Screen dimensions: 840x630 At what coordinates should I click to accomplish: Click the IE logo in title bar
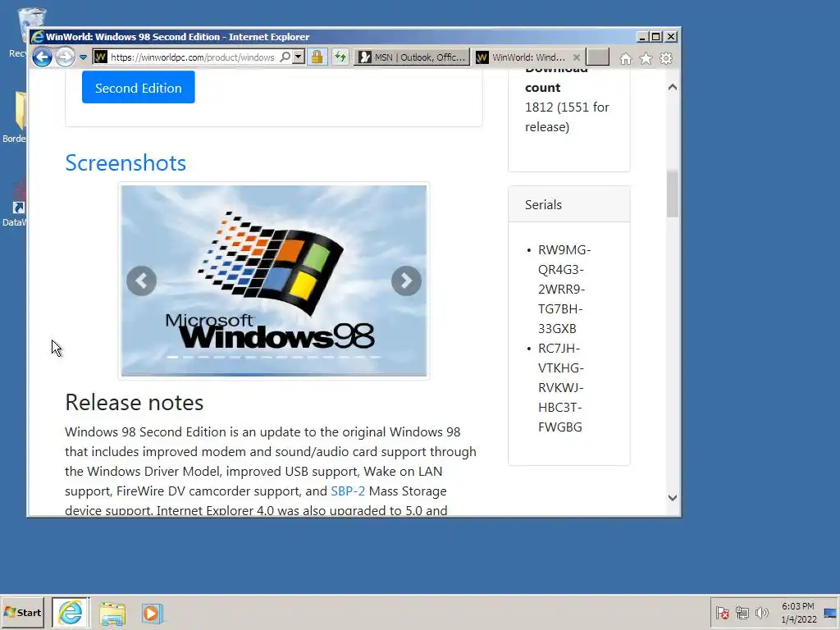pyautogui.click(x=38, y=37)
